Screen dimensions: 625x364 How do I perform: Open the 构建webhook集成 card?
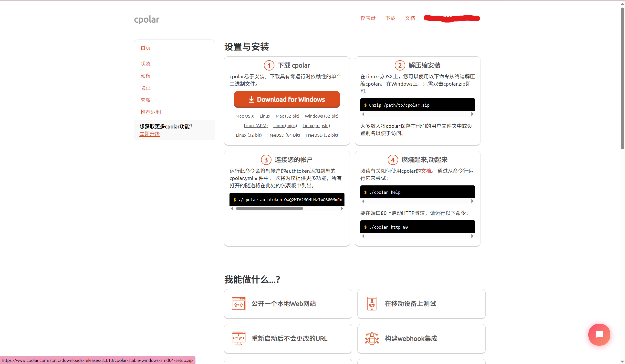pos(421,338)
